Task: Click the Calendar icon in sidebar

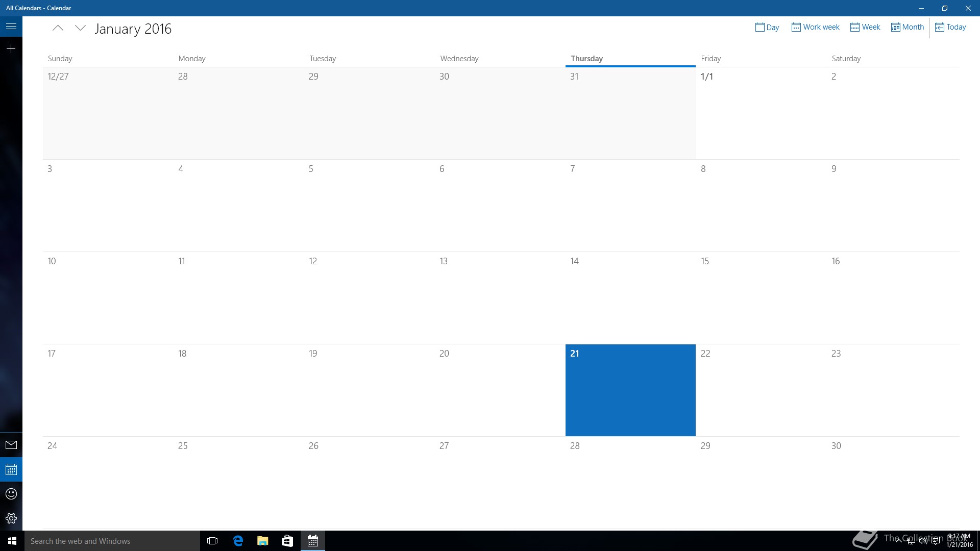Action: tap(11, 469)
